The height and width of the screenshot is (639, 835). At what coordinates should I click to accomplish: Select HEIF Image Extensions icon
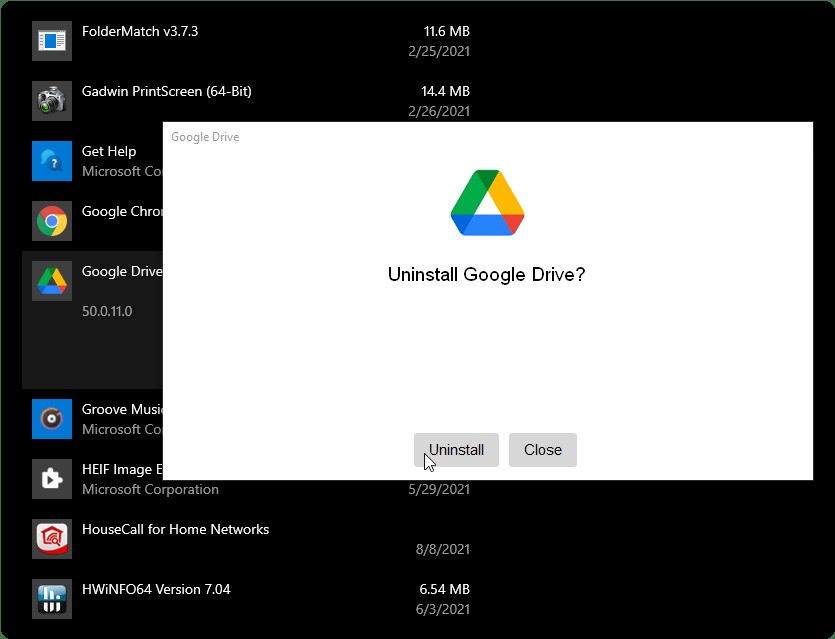click(52, 479)
